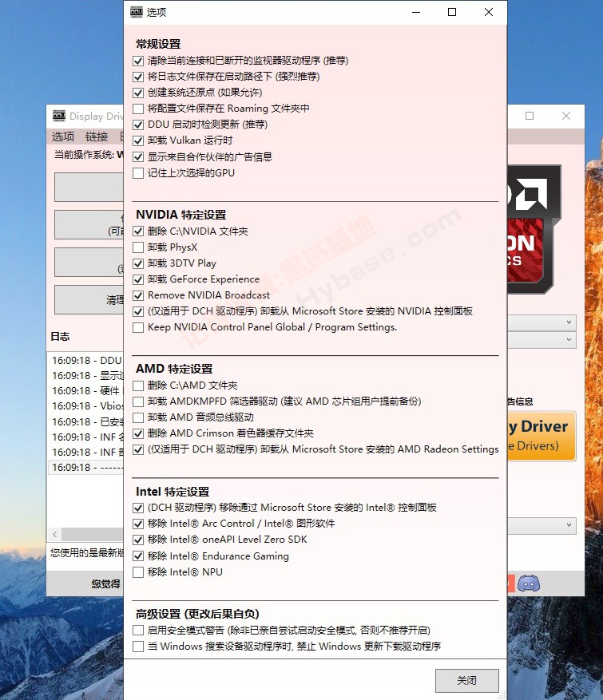Click the Discord icon in the DDU window
The image size is (603, 700).
(529, 583)
